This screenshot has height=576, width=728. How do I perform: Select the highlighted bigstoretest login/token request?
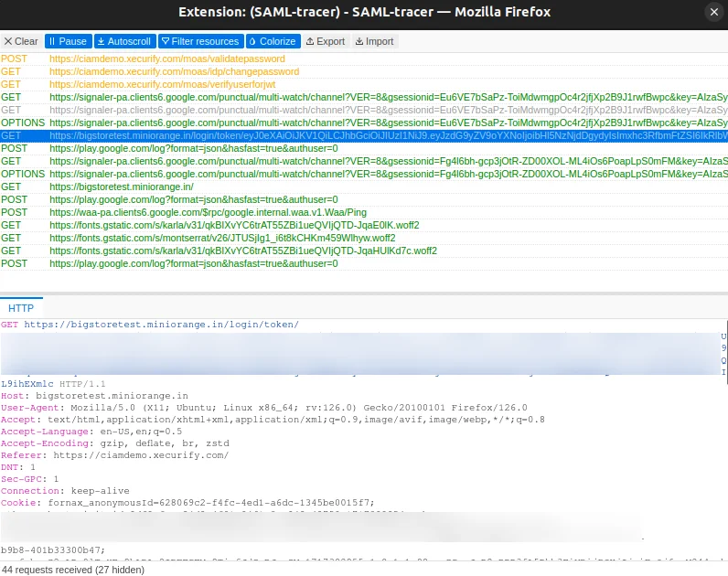pos(364,135)
